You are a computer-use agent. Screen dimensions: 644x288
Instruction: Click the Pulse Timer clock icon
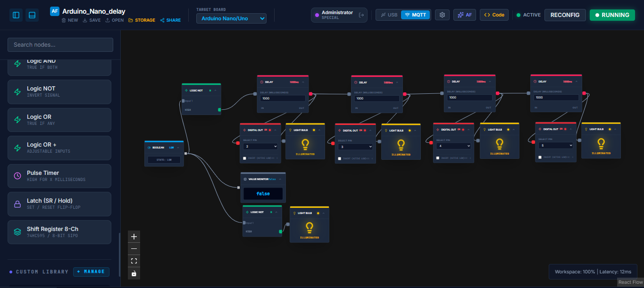(17, 176)
